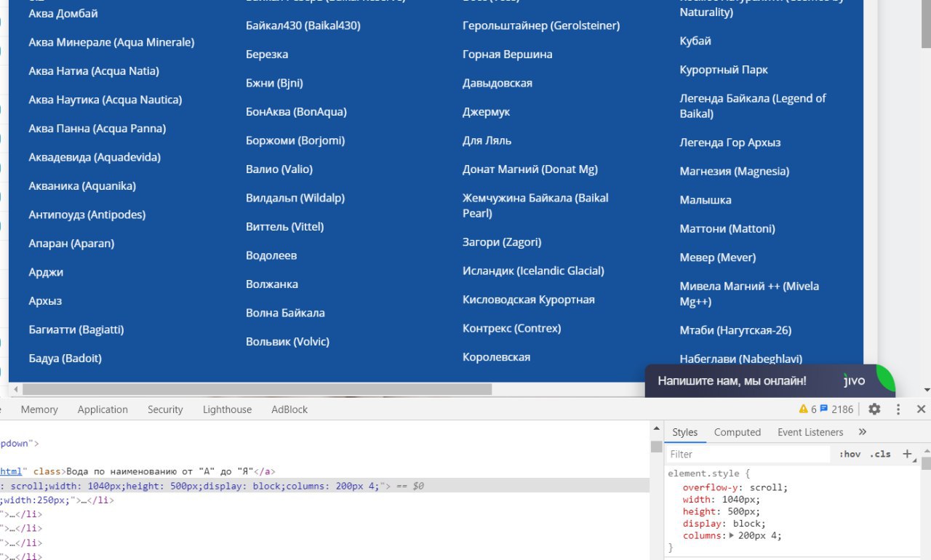This screenshot has height=560, width=931.
Task: Click the page scrollbar down arrow
Action: click(926, 390)
